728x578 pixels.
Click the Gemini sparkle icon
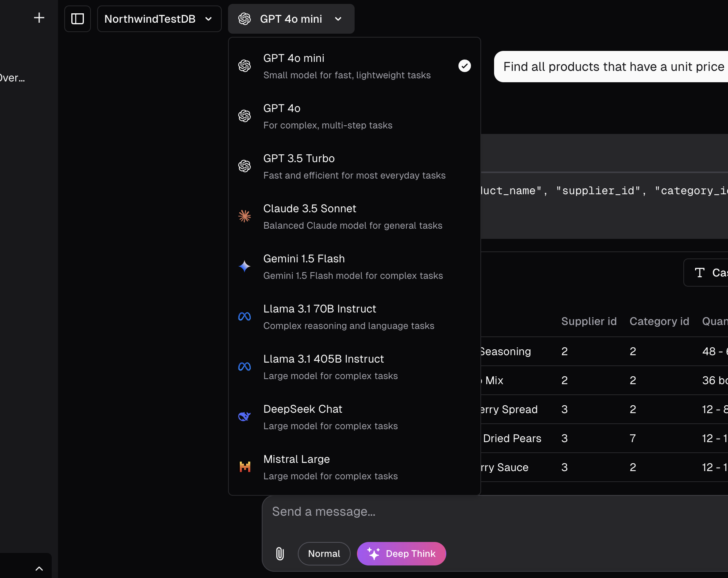(x=244, y=266)
